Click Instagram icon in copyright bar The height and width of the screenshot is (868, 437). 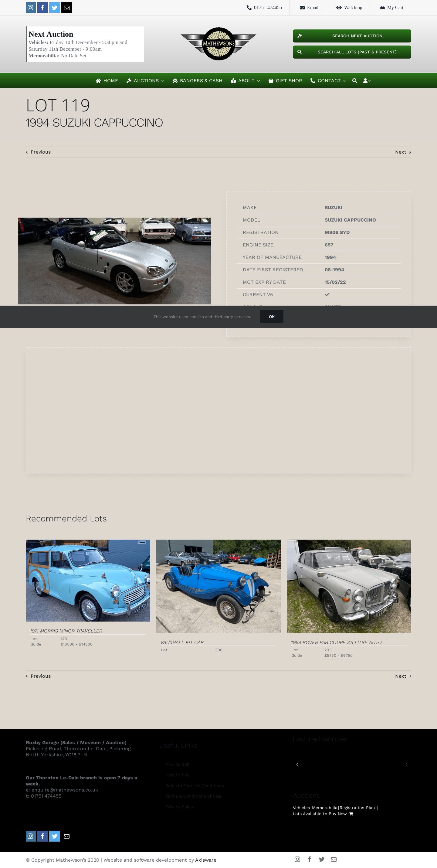[297, 859]
